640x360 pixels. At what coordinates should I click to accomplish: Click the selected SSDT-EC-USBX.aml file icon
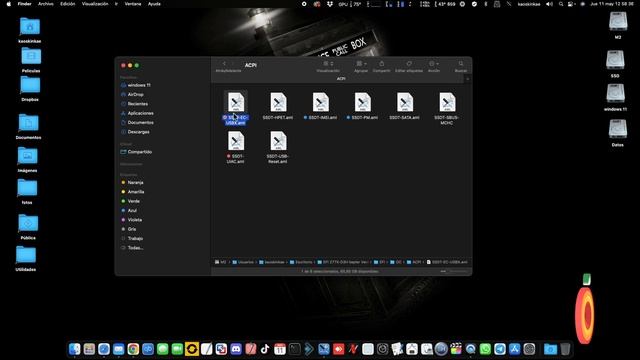tap(236, 102)
